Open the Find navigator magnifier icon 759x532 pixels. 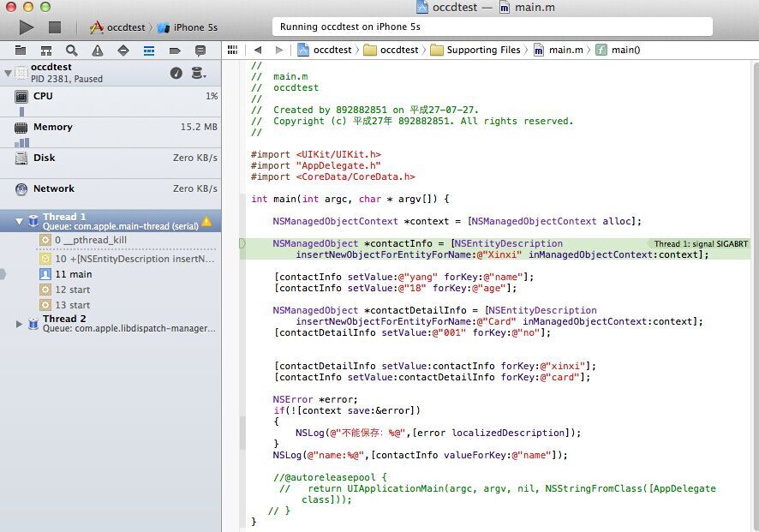coord(72,51)
